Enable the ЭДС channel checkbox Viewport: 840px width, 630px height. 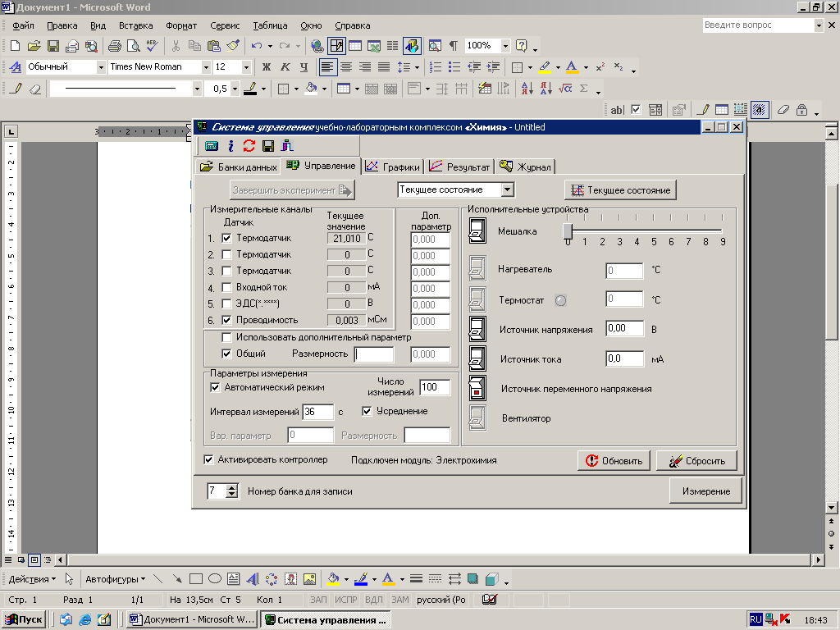coord(226,304)
